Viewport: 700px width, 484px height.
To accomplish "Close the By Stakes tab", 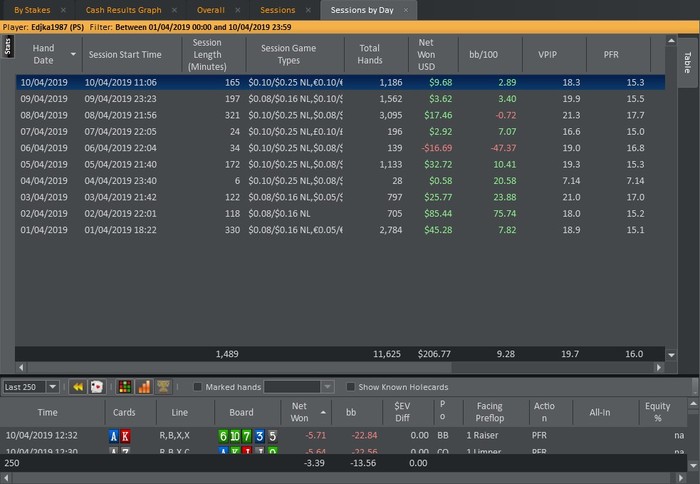I will [x=63, y=10].
